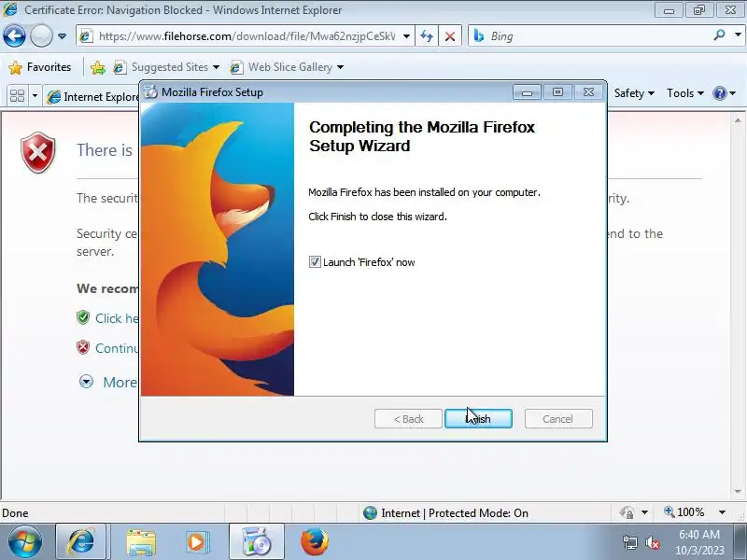The image size is (747, 560).
Task: Click the blue Help question mark icon
Action: [x=719, y=93]
